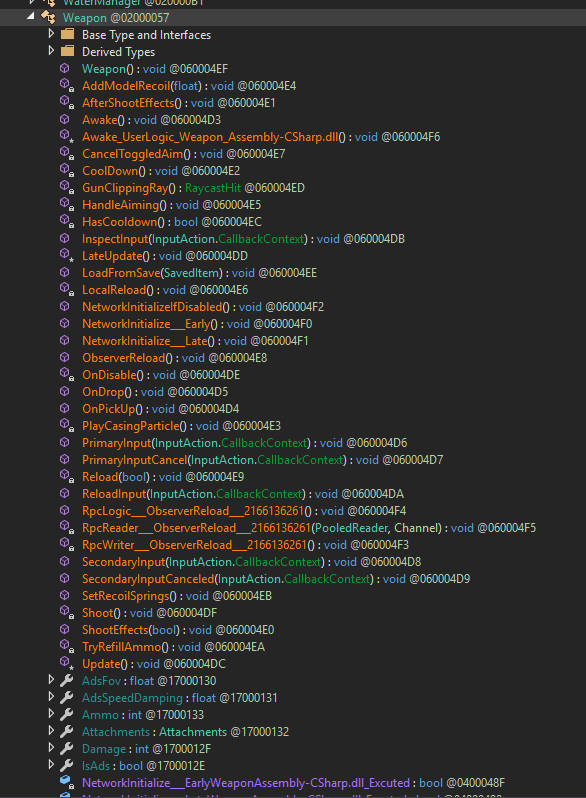Viewport: 586px width, 798px height.
Task: Select OnDrop() method
Action: pyautogui.click(x=155, y=392)
